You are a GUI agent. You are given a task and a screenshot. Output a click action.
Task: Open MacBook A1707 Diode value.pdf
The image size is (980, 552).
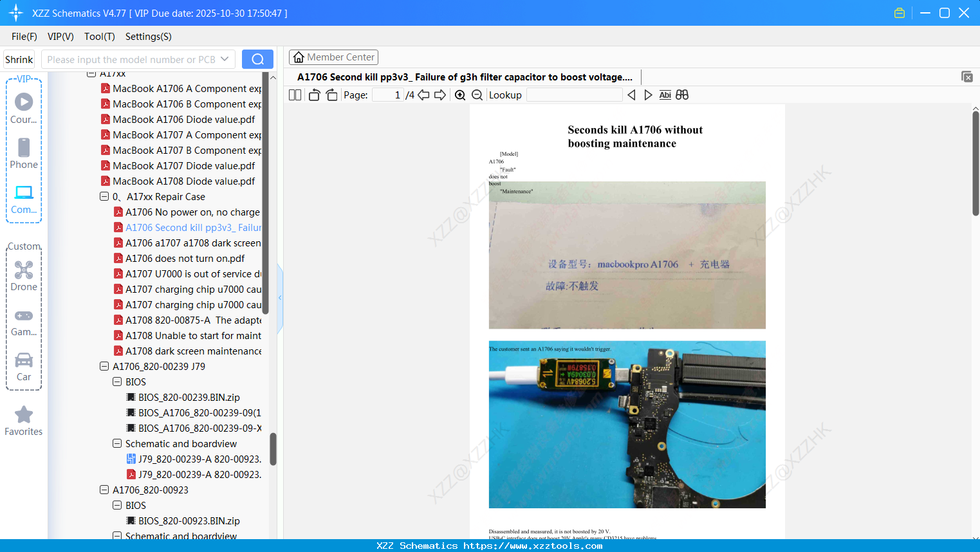[178, 165]
